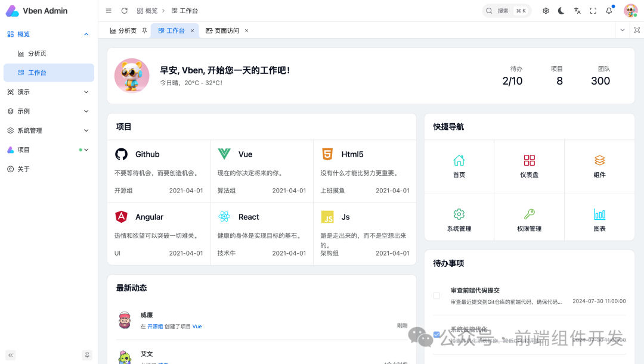
Task: Select the 组件 quick navigation icon
Action: click(599, 160)
